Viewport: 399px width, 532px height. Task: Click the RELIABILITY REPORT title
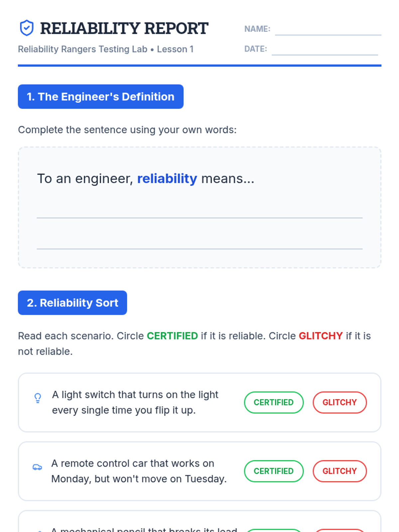[124, 28]
